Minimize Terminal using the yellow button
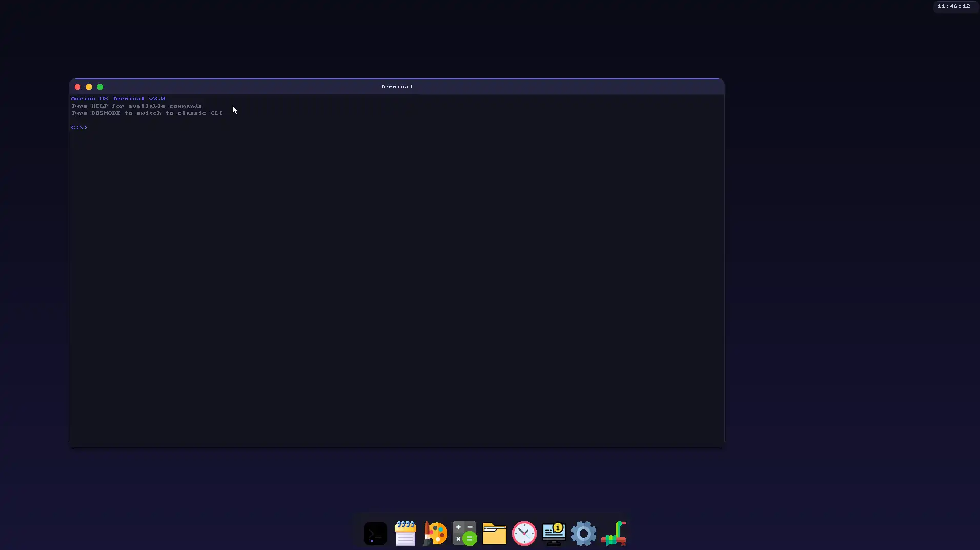 pos(89,87)
